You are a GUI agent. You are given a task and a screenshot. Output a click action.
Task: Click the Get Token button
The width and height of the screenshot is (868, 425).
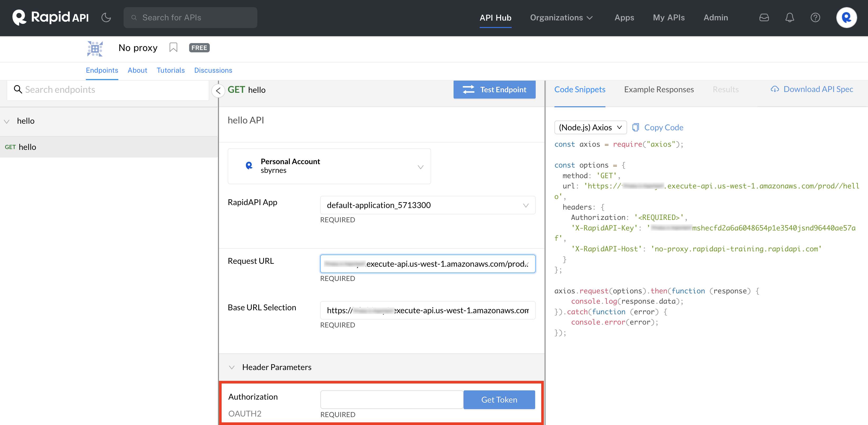(x=499, y=400)
